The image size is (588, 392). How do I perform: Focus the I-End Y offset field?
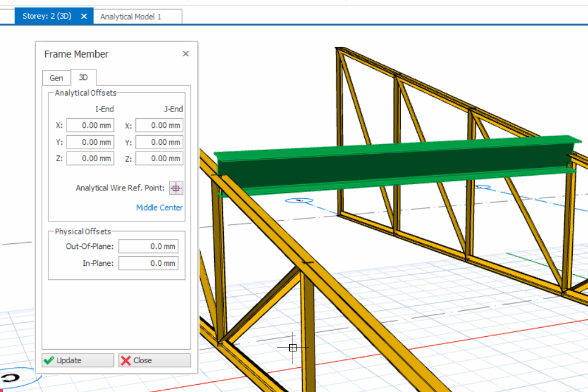click(x=90, y=142)
